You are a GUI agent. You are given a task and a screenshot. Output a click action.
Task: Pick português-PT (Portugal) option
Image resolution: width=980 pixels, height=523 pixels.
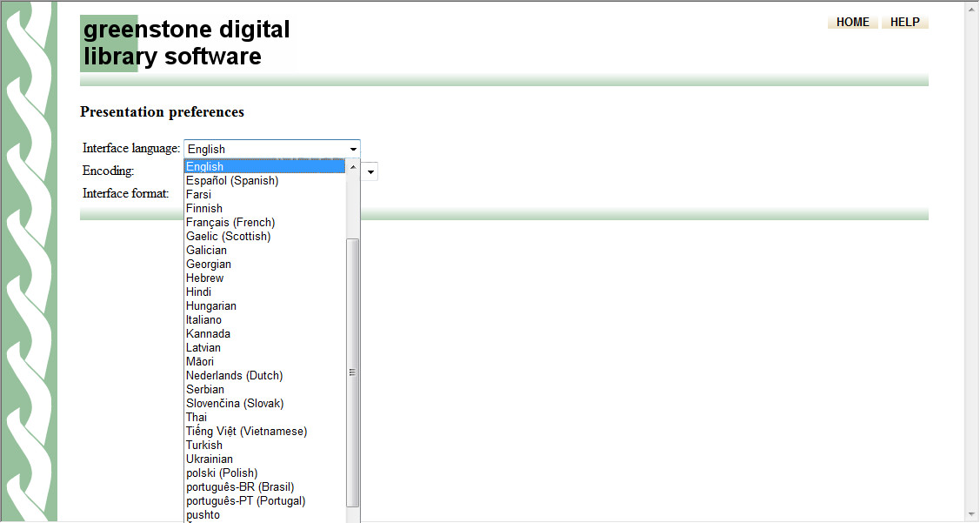tap(265, 500)
